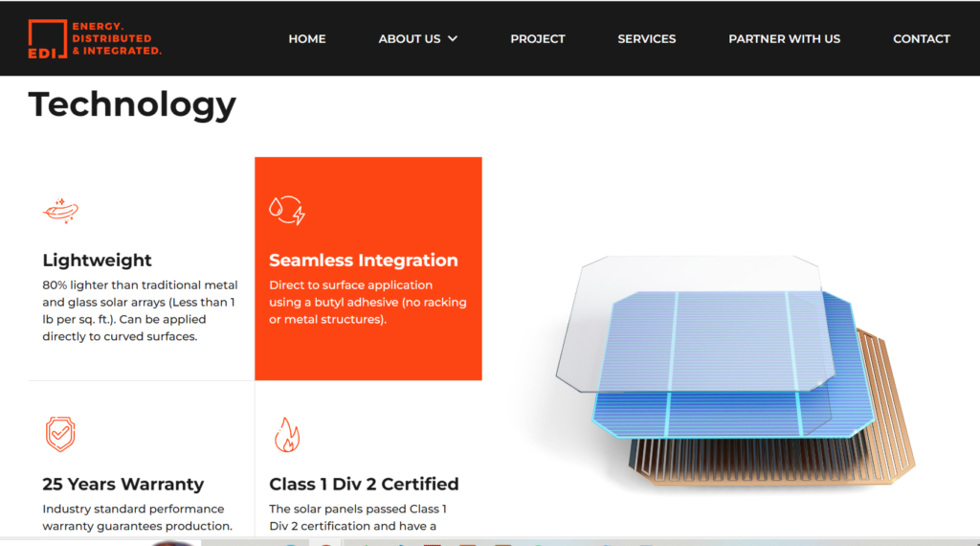Open the Home menu item
Image resolution: width=980 pixels, height=546 pixels.
tap(307, 38)
